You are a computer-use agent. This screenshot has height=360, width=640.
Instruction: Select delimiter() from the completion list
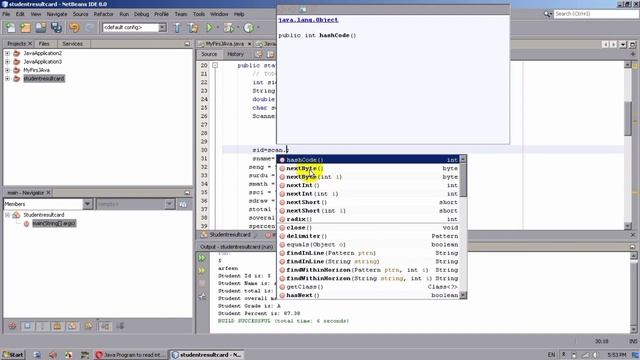tap(369, 236)
